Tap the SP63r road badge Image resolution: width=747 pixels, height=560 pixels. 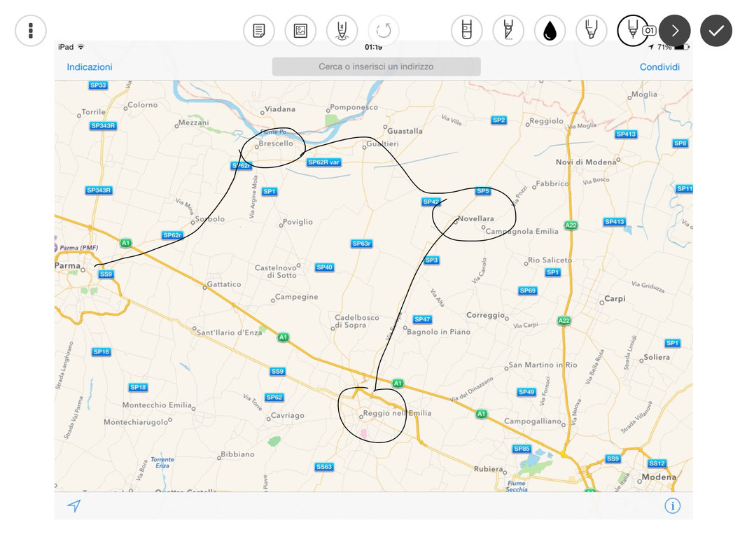click(361, 244)
